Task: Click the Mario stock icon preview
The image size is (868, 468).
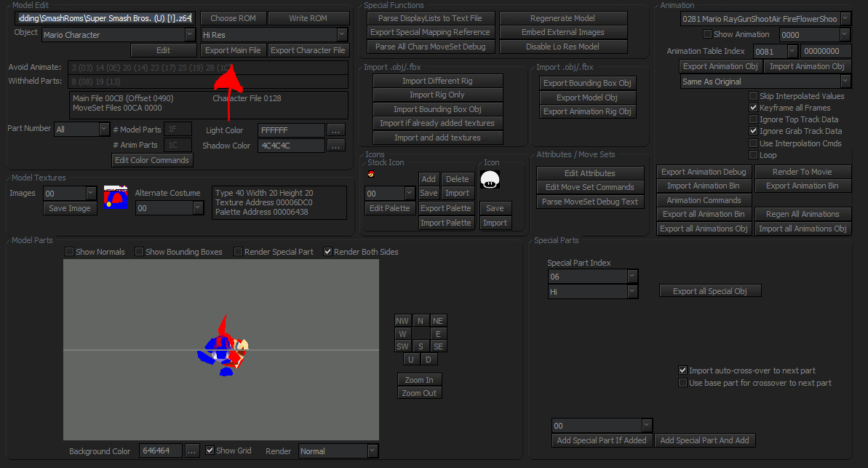Action: (x=371, y=174)
